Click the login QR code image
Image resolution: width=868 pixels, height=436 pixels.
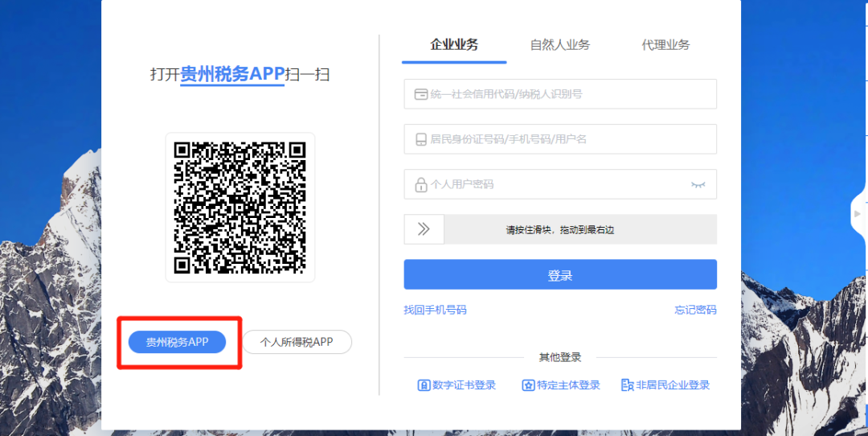(240, 208)
